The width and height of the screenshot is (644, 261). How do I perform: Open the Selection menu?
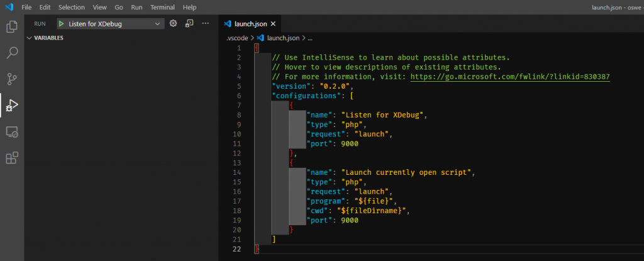[x=72, y=8]
